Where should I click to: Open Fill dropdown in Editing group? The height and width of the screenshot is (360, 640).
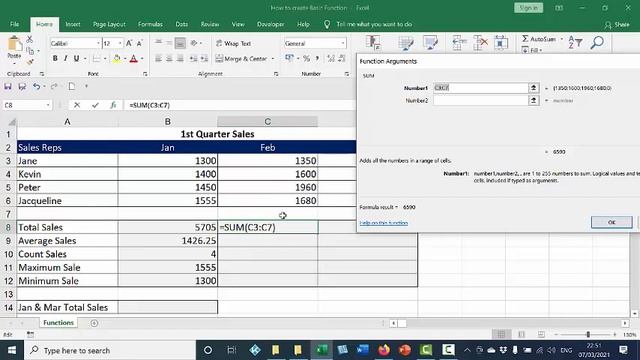[532, 50]
